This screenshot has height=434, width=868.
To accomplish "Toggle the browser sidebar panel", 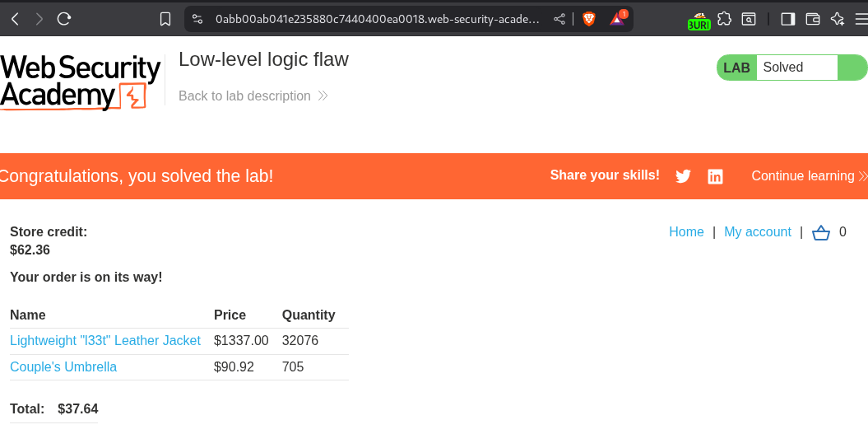I will click(x=787, y=18).
